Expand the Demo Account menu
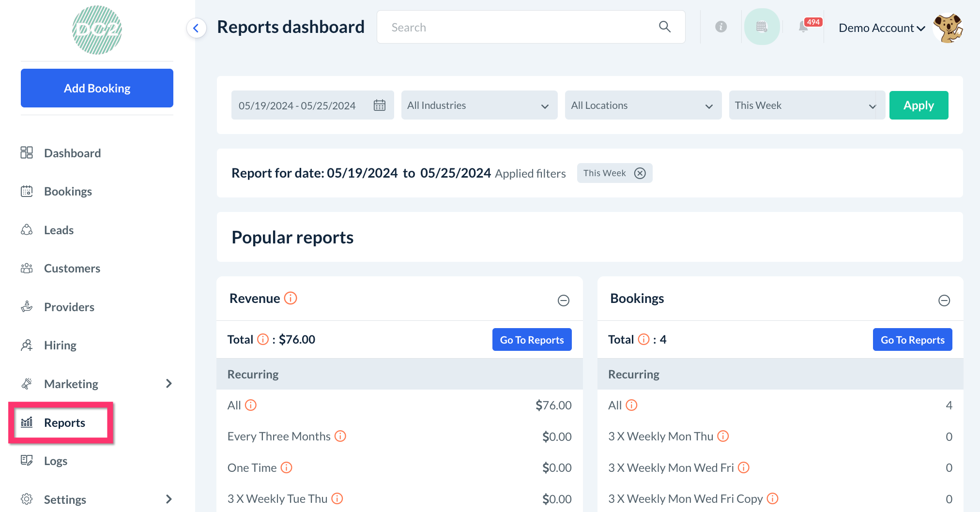This screenshot has width=980, height=512. click(x=881, y=28)
